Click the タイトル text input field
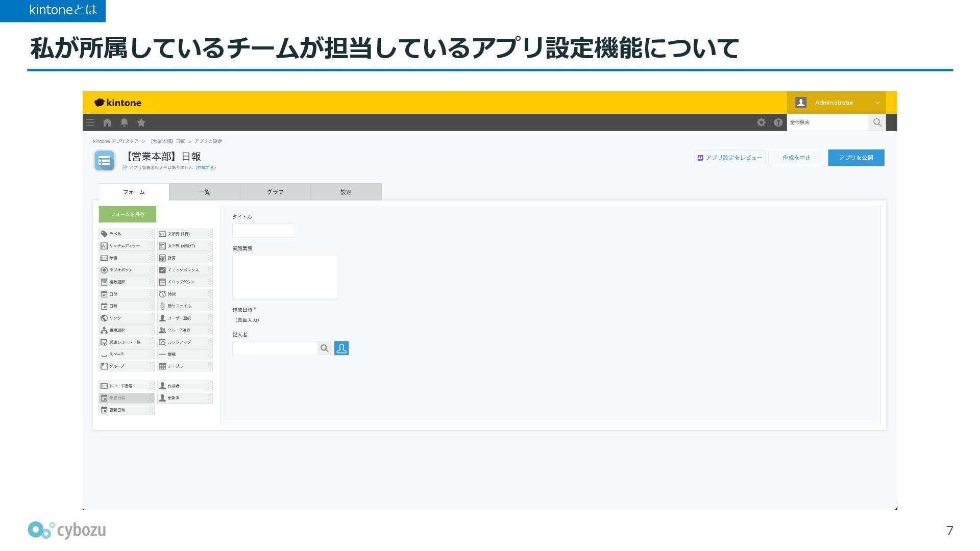Viewport: 980px width, 551px height. (263, 231)
